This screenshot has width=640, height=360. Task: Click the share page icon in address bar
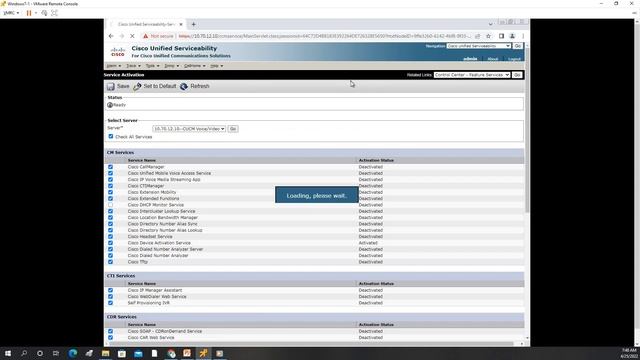tap(478, 36)
